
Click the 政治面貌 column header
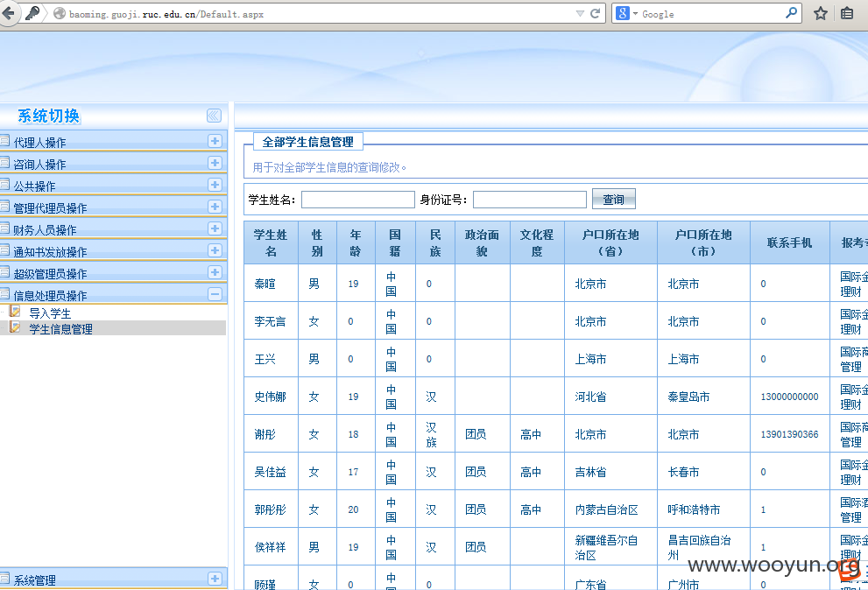482,243
